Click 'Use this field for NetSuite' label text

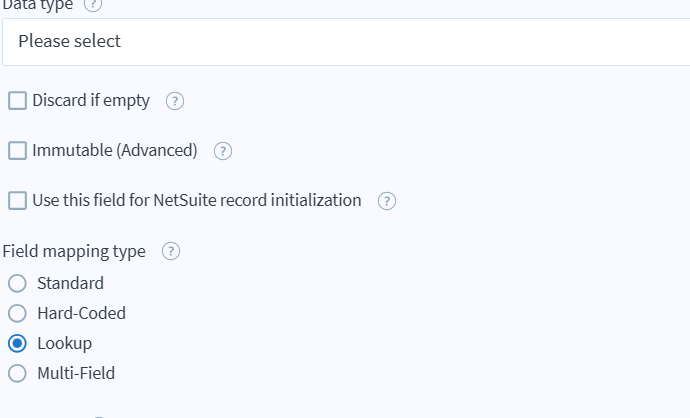197,200
